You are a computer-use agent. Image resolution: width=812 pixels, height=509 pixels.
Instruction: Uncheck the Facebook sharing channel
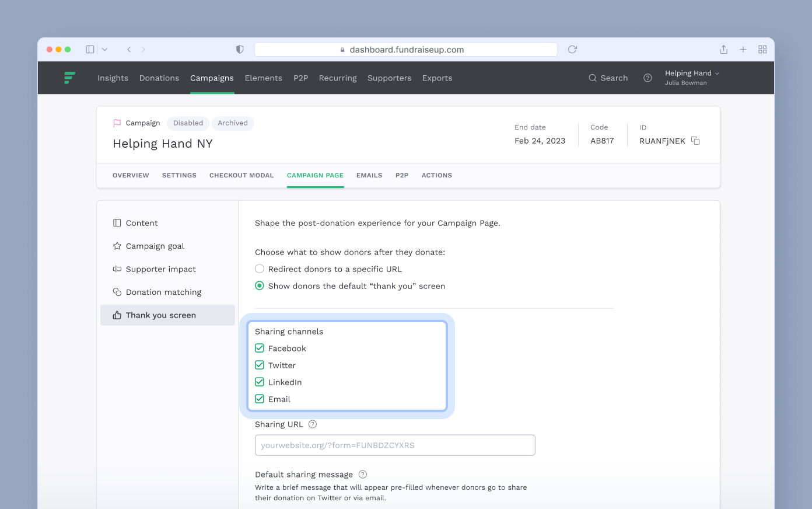(x=259, y=348)
